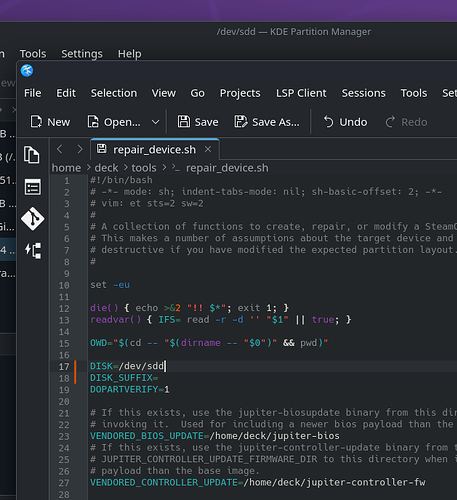Click the Save As... button
The image size is (457, 500).
click(267, 122)
